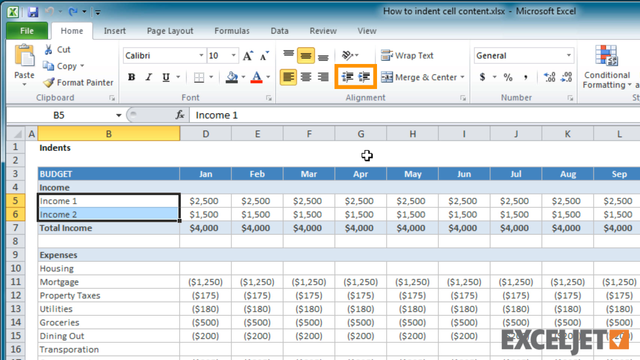
Task: Switch to the Data tab
Action: tap(280, 31)
